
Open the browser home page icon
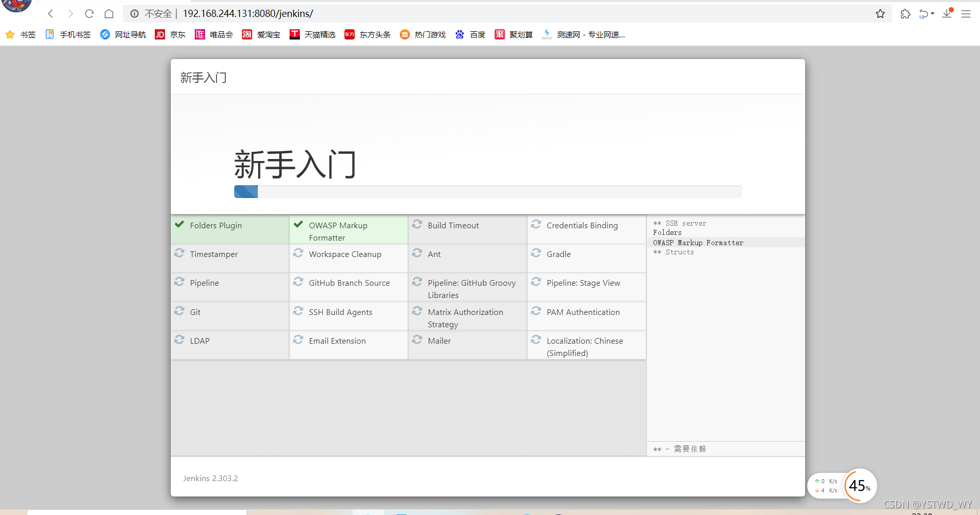pyautogui.click(x=109, y=14)
